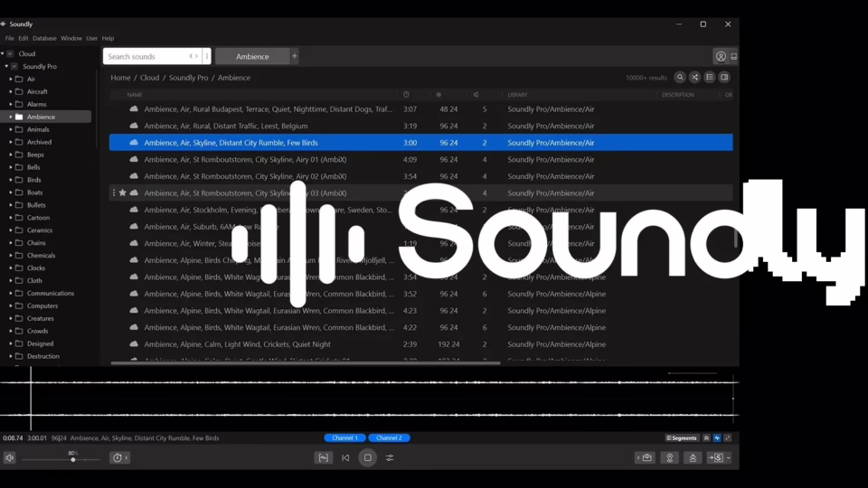
Task: Click row handle dots on City Skyline 03
Action: point(114,193)
